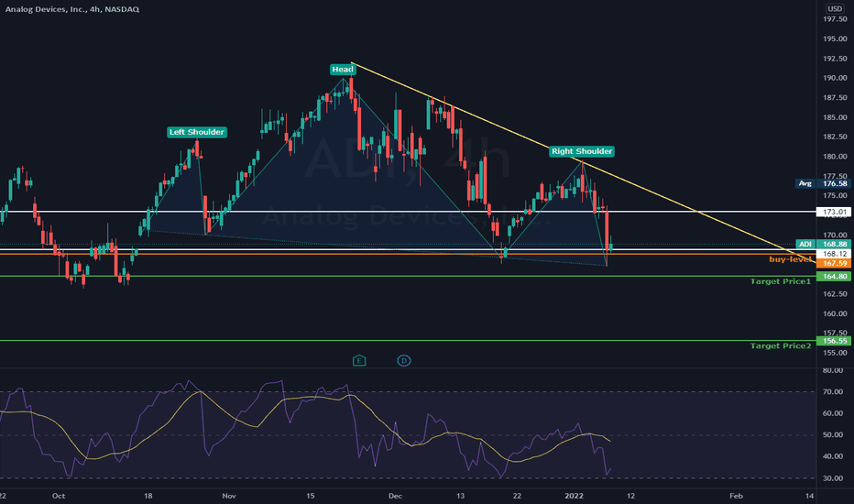The image size is (854, 504).
Task: Click the dividend 'D' event marker
Action: tap(403, 361)
